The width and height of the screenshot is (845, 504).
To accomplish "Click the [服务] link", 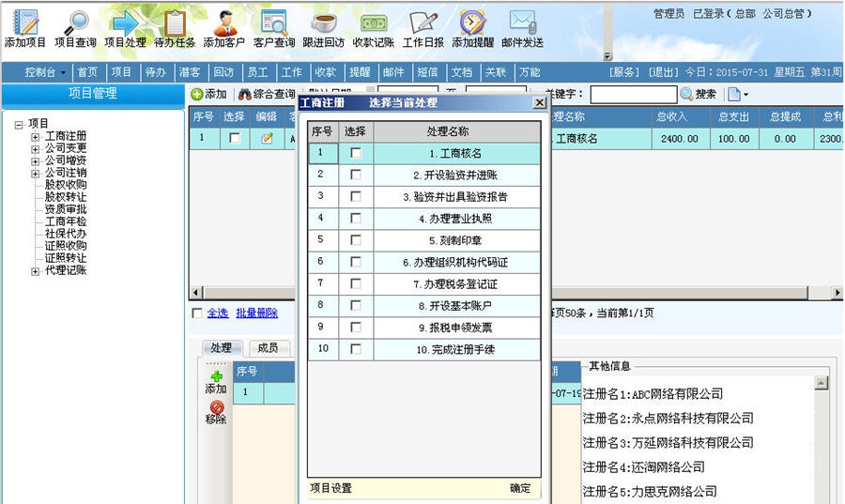I will 624,72.
